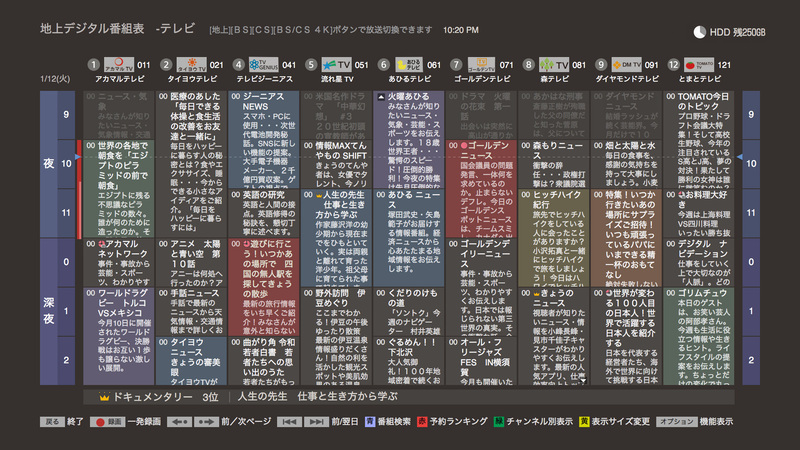Select the 英語の研究 program cell
800x450 pixels.
tap(264, 214)
